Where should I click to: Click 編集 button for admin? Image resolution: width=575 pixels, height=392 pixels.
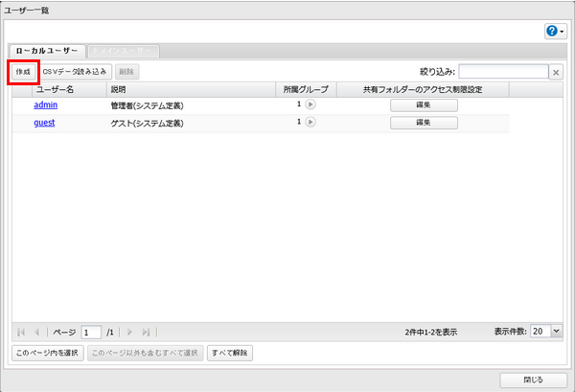tap(424, 105)
